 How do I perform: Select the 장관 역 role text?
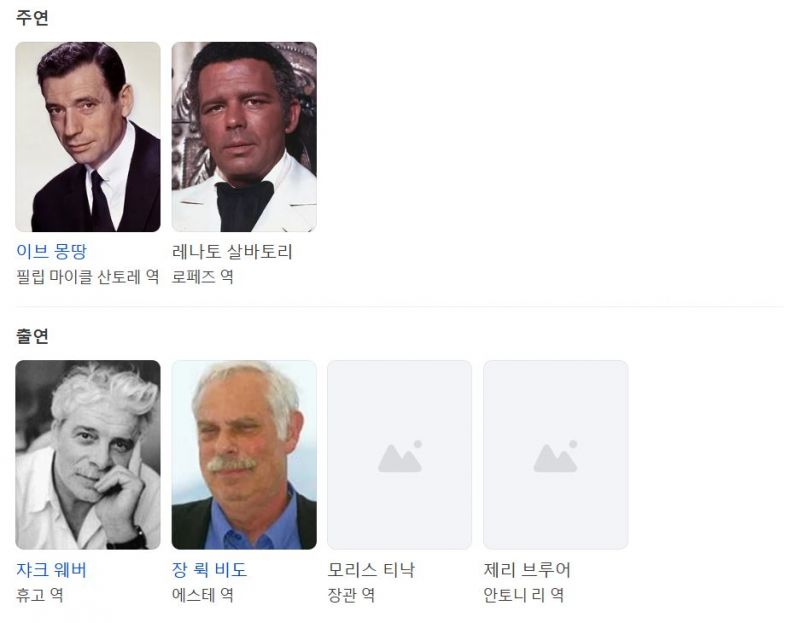[x=352, y=595]
